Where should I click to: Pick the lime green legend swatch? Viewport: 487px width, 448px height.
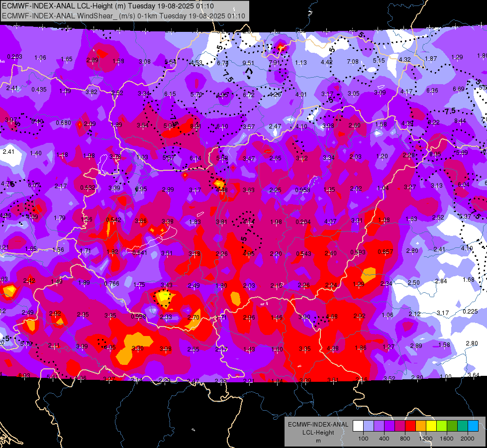point(442,426)
